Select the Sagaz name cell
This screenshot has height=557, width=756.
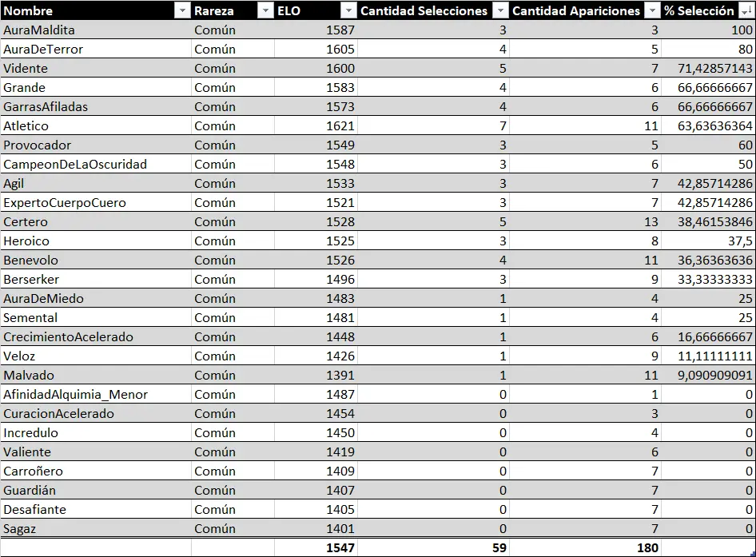(96, 528)
